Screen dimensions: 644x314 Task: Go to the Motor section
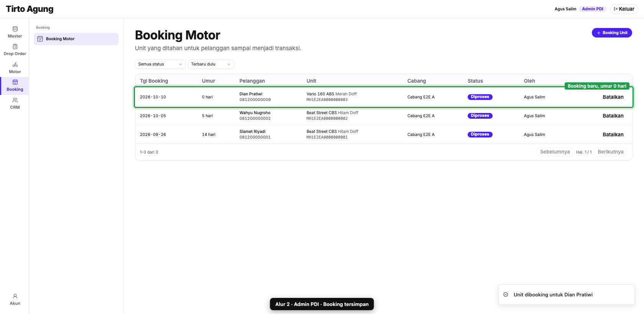click(15, 68)
